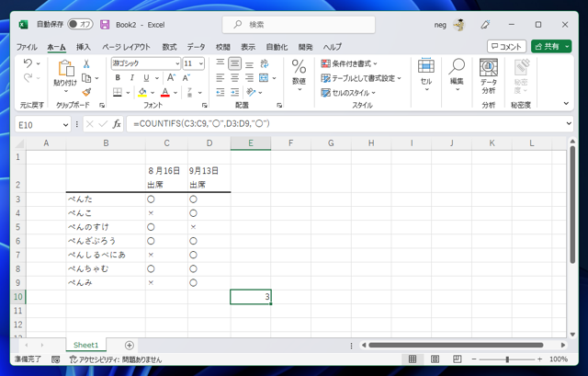Open the font name dropdown
Screen dimensions: 588x376
click(x=177, y=63)
